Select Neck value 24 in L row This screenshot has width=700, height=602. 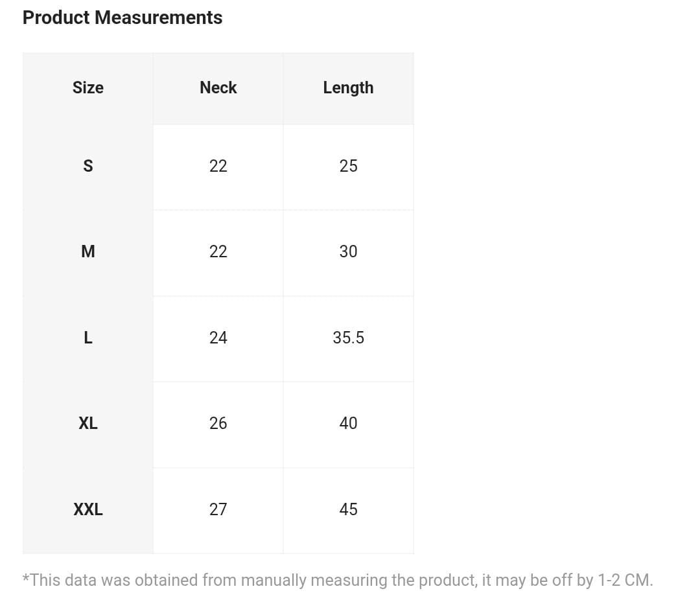pyautogui.click(x=218, y=338)
